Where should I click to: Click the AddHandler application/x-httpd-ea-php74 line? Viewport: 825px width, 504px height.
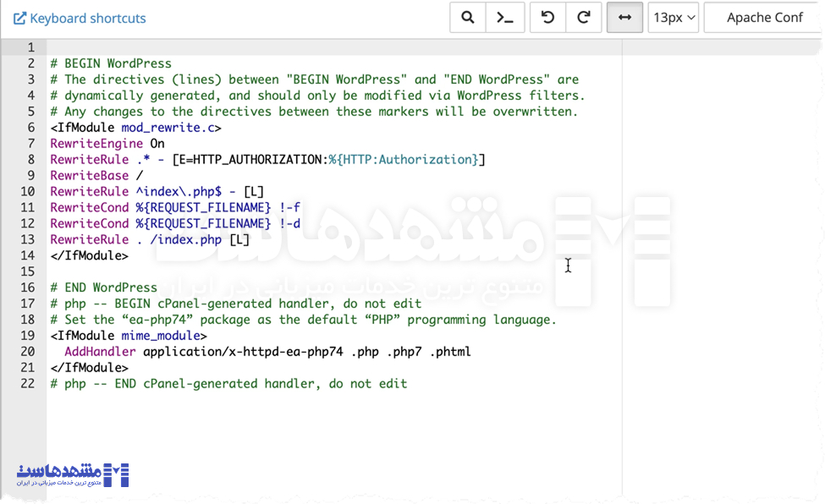pos(268,352)
